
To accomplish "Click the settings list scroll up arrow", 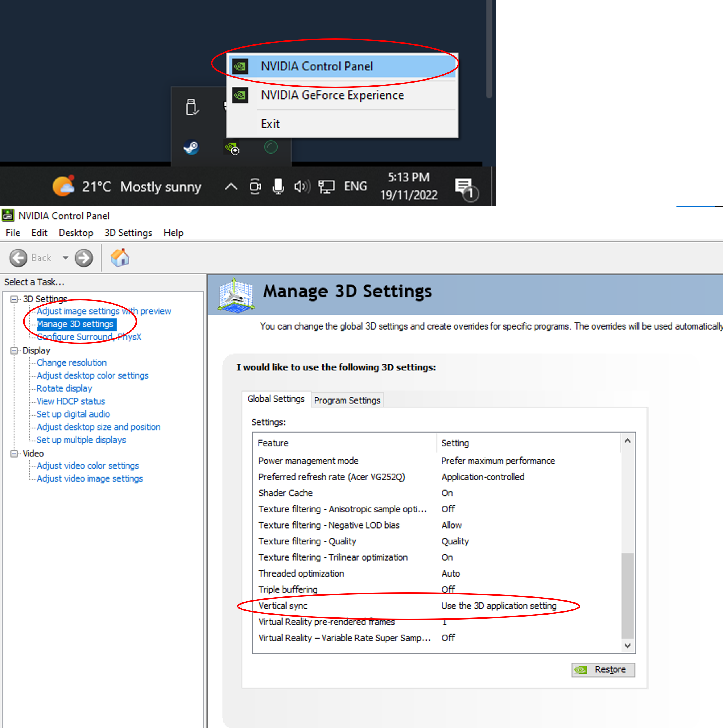I will point(627,441).
